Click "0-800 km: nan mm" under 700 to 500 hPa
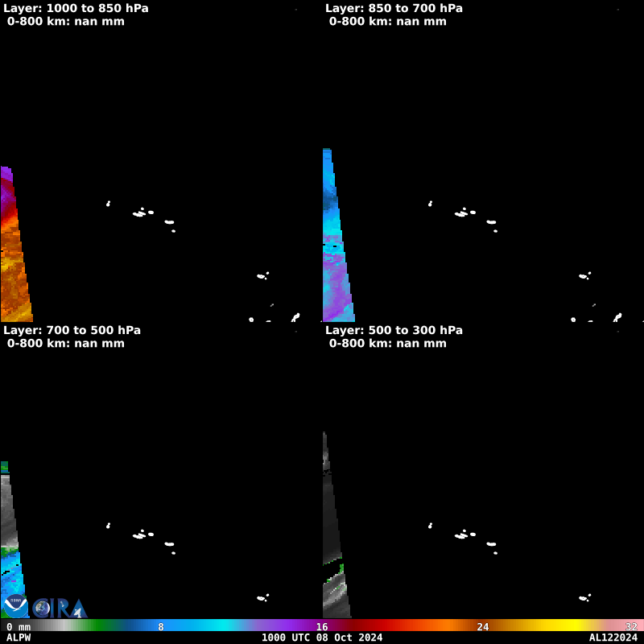This screenshot has width=644, height=644. click(x=66, y=344)
